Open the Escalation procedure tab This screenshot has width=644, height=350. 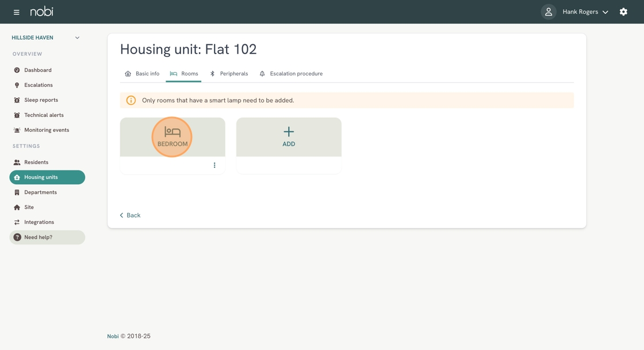tap(291, 74)
